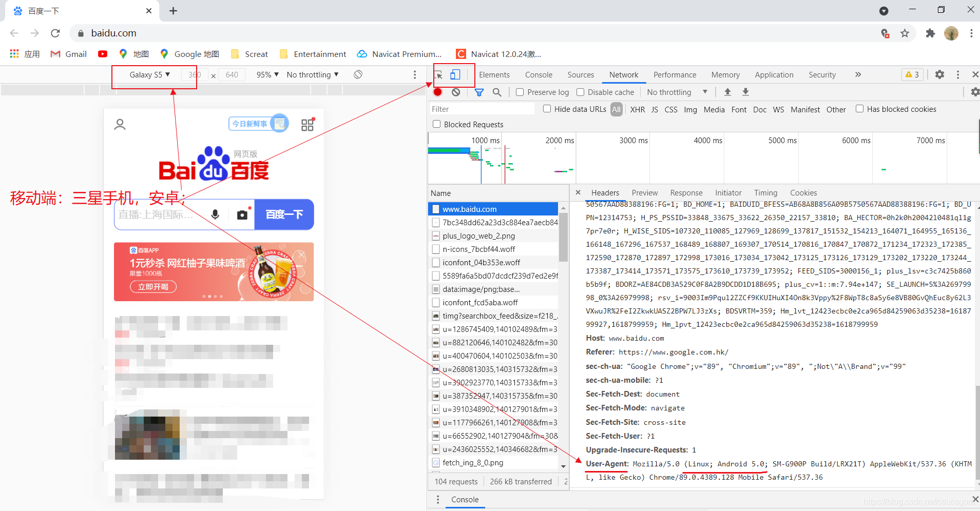The height and width of the screenshot is (511, 980).
Task: Open Gmail bookmark
Action: click(x=69, y=54)
